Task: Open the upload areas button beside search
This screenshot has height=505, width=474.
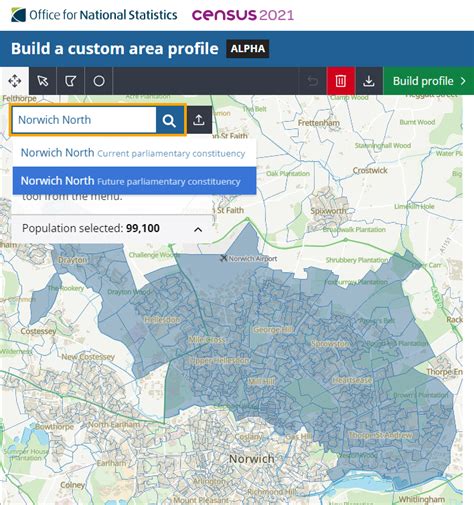Action: point(199,120)
